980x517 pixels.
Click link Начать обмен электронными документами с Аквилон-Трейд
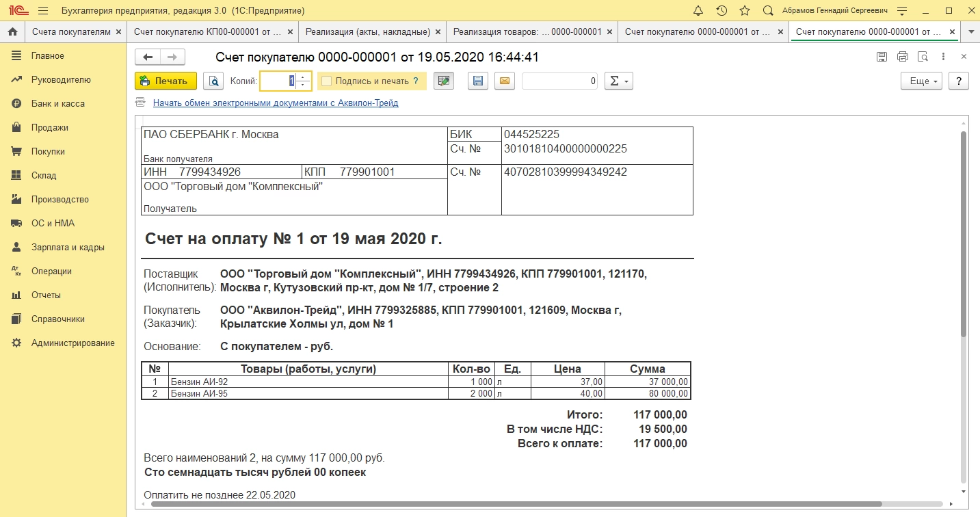[276, 103]
